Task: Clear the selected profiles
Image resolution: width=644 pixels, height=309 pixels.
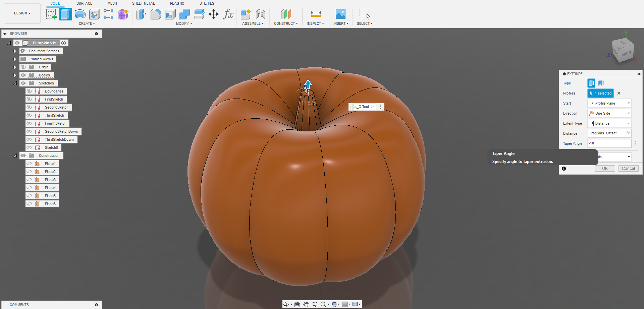Action: [x=619, y=93]
